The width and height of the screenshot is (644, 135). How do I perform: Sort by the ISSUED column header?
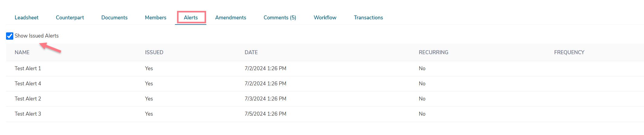[154, 52]
